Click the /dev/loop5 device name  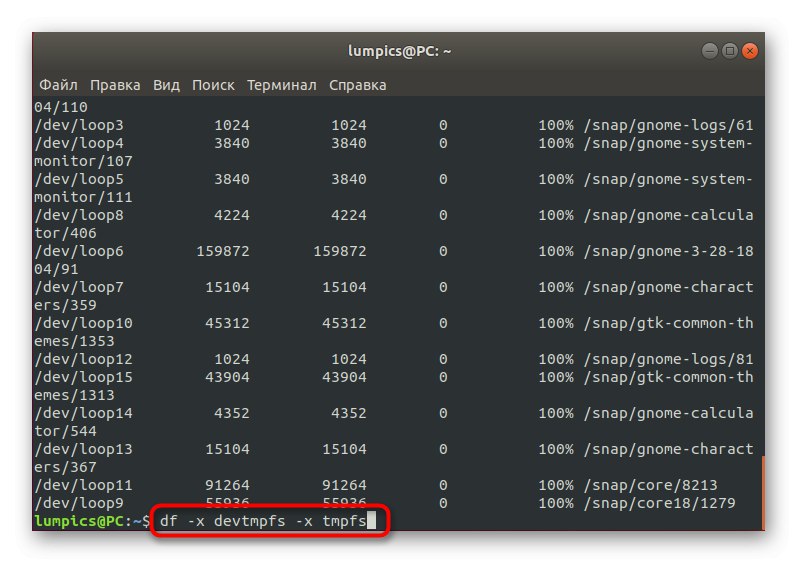79,179
